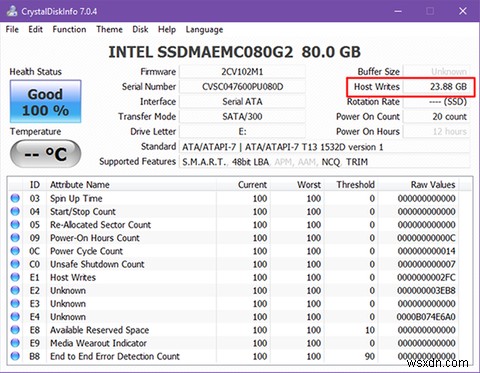Open the Help menu
This screenshot has width=480, height=373.
167,30
